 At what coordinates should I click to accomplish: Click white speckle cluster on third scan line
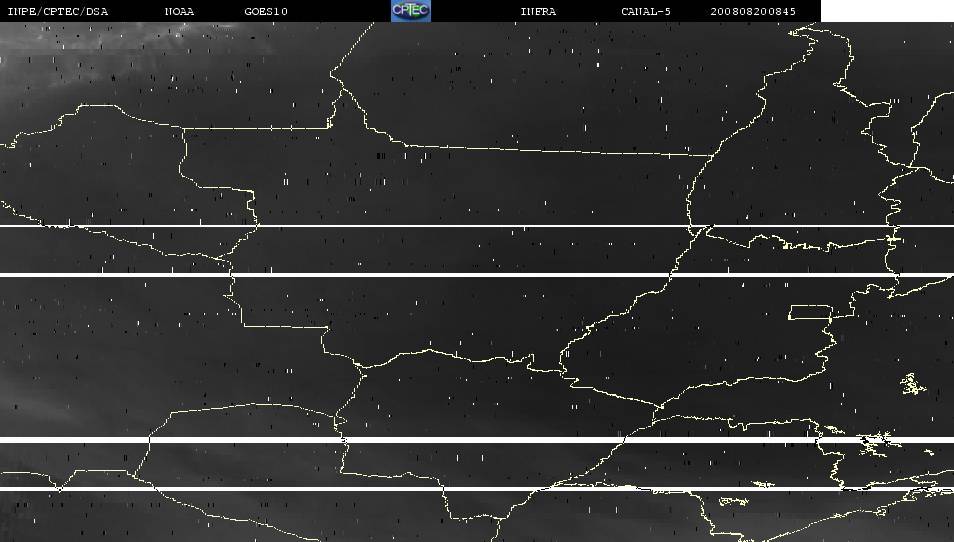click(x=878, y=438)
